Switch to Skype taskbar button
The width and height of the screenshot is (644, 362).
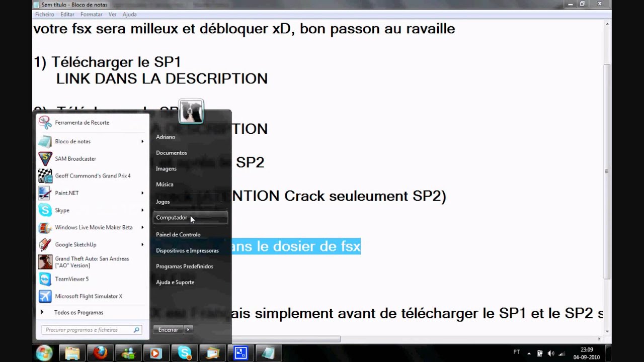(x=184, y=353)
